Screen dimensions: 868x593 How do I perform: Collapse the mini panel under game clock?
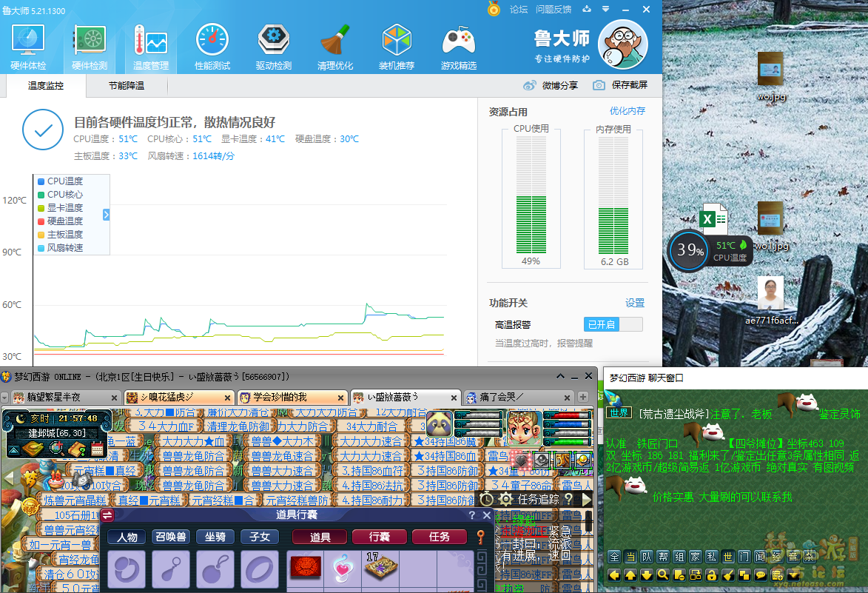click(14, 450)
